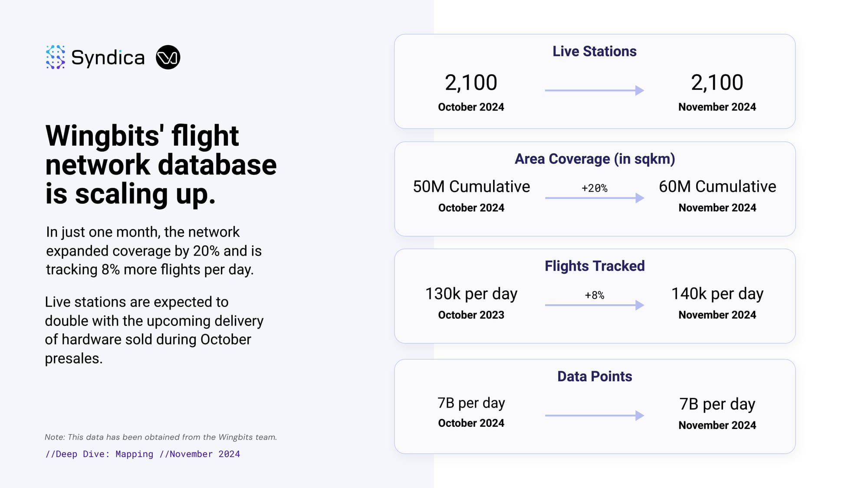Click the Wingbits team data note
This screenshot has width=868, height=488.
161,437
